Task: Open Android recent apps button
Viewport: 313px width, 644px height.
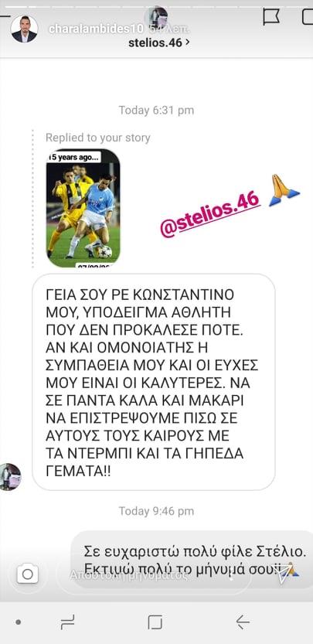Action: pyautogui.click(x=67, y=622)
